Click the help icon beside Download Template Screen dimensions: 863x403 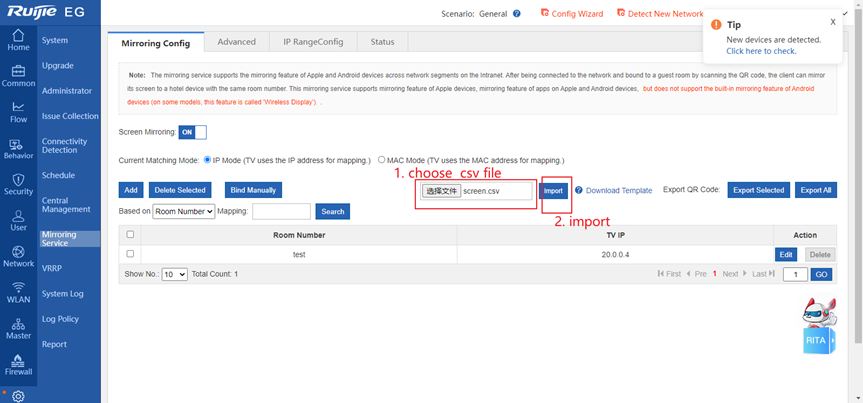point(579,190)
